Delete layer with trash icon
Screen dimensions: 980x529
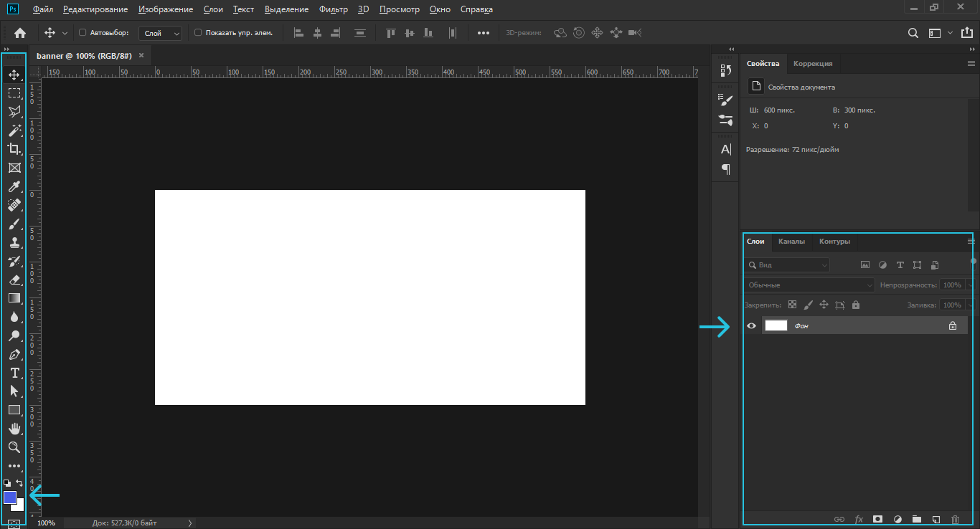955,519
